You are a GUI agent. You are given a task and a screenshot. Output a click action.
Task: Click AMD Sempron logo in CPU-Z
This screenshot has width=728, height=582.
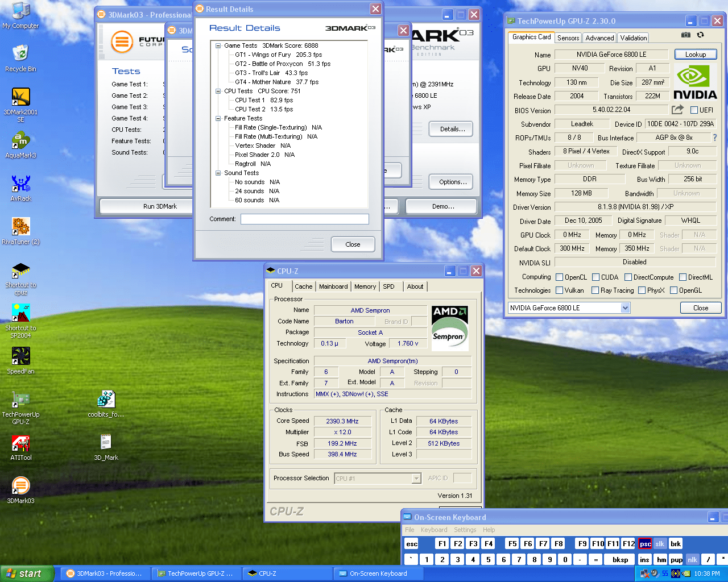pos(449,329)
